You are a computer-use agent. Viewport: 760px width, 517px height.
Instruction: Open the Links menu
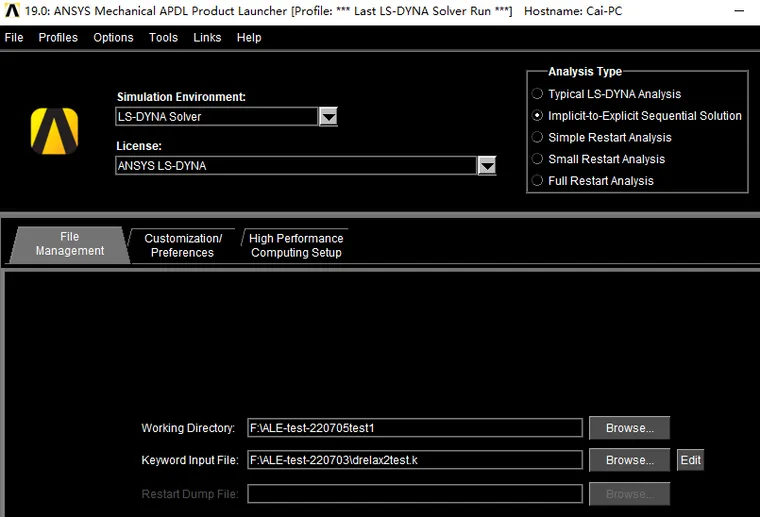(x=207, y=38)
